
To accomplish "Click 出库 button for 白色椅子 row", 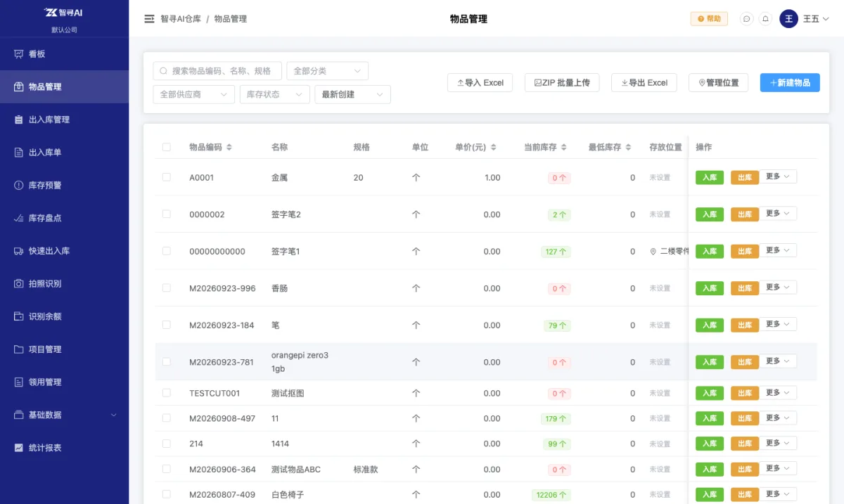I will click(x=745, y=495).
